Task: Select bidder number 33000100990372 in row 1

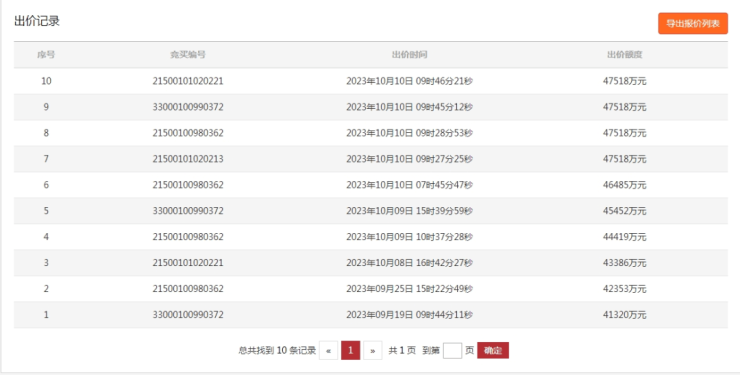Action: click(188, 315)
